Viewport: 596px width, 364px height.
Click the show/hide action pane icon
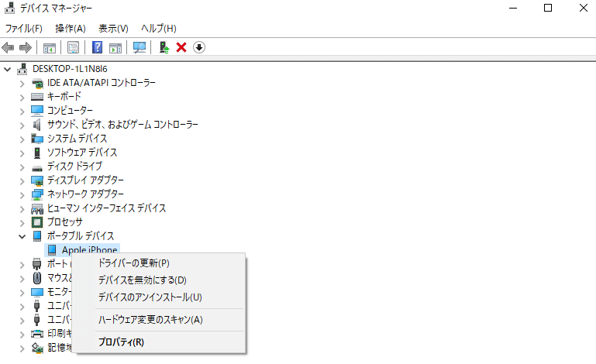tap(115, 47)
